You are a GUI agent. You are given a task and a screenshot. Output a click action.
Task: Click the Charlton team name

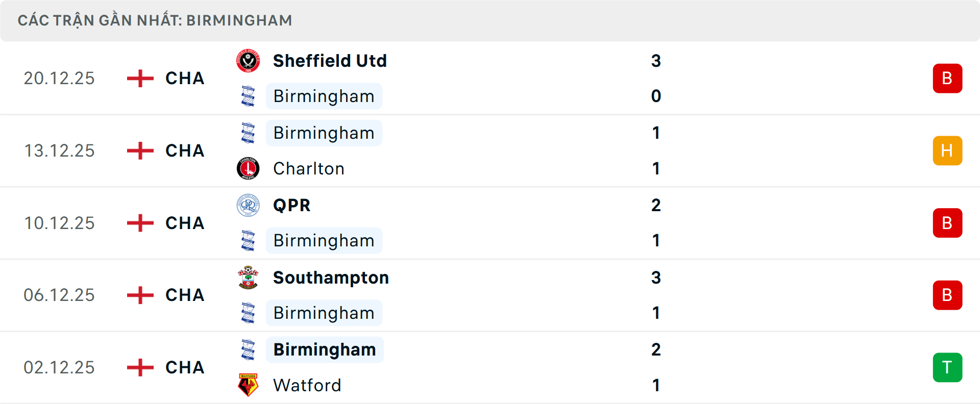point(309,168)
